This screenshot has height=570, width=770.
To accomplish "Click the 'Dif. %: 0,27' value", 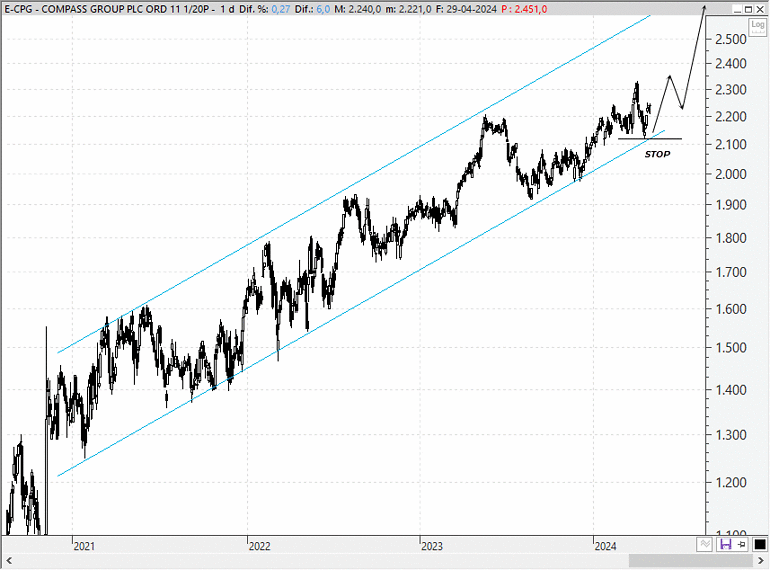I will [265, 9].
